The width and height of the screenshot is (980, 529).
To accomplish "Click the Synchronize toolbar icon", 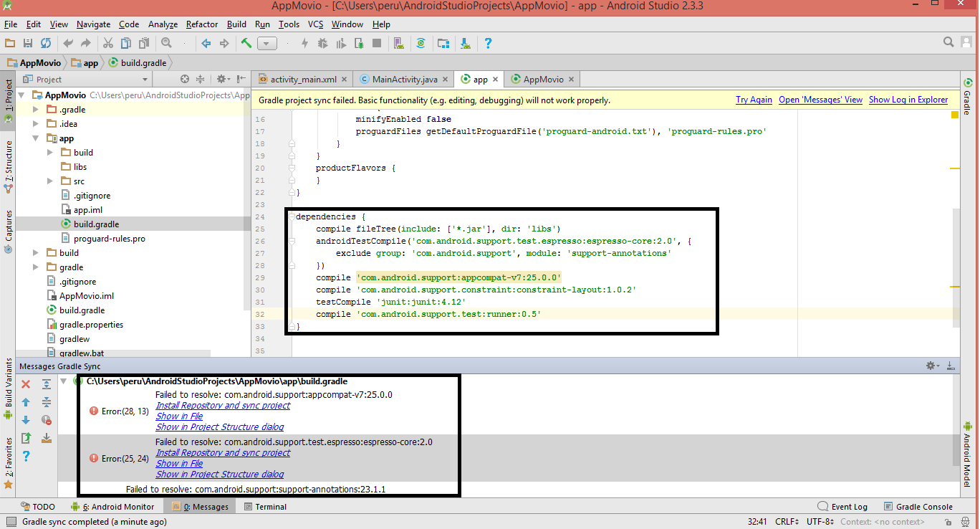I will point(46,44).
